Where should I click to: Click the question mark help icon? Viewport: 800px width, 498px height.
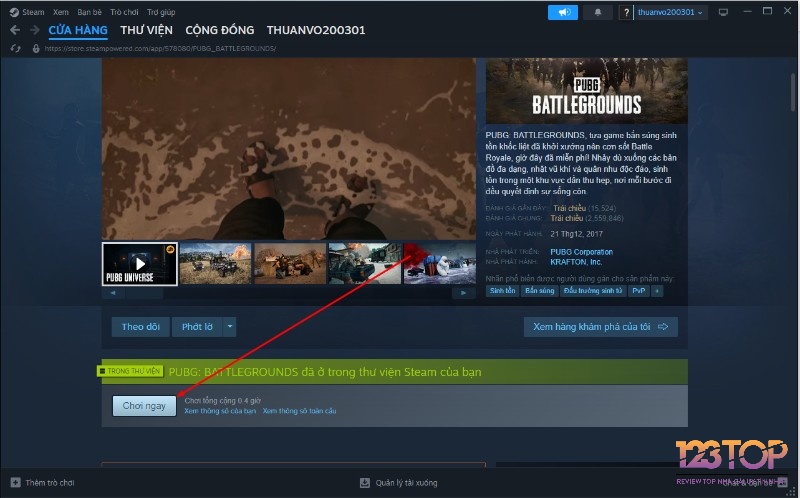tap(626, 12)
